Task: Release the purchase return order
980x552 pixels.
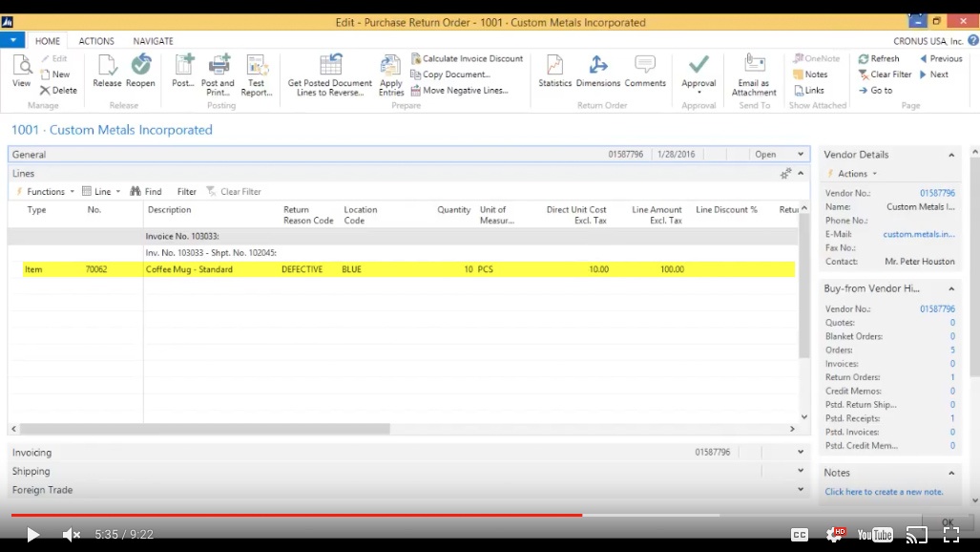Action: 107,72
